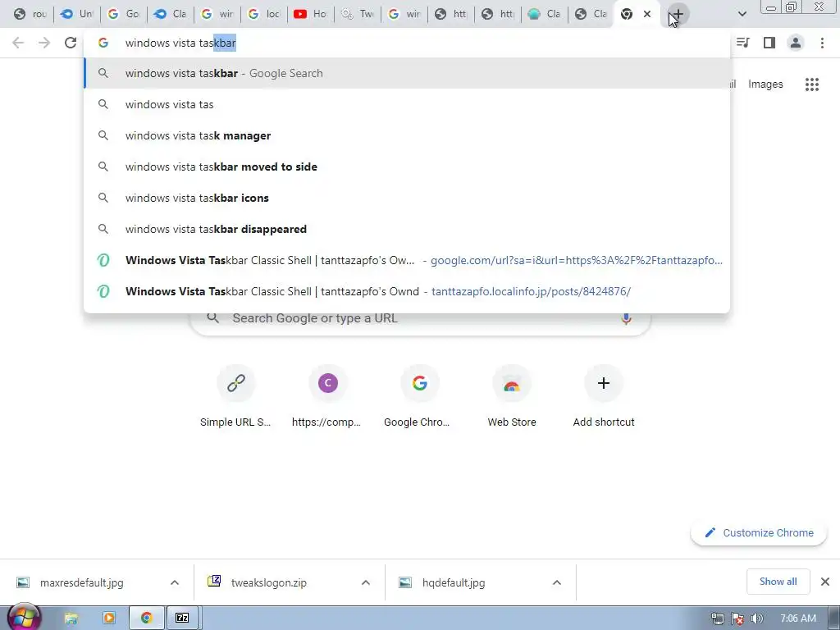The height and width of the screenshot is (630, 840).
Task: Open the Chrome three-dot menu
Action: coord(822,43)
